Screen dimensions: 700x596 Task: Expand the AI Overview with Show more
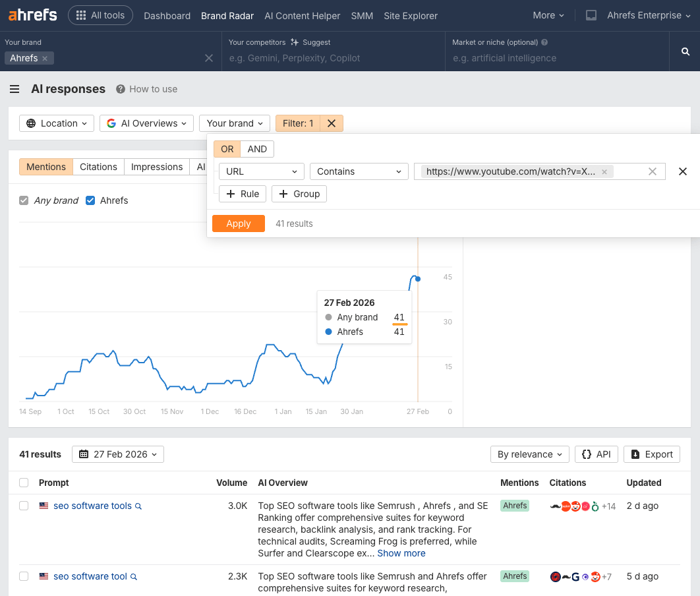(x=401, y=553)
